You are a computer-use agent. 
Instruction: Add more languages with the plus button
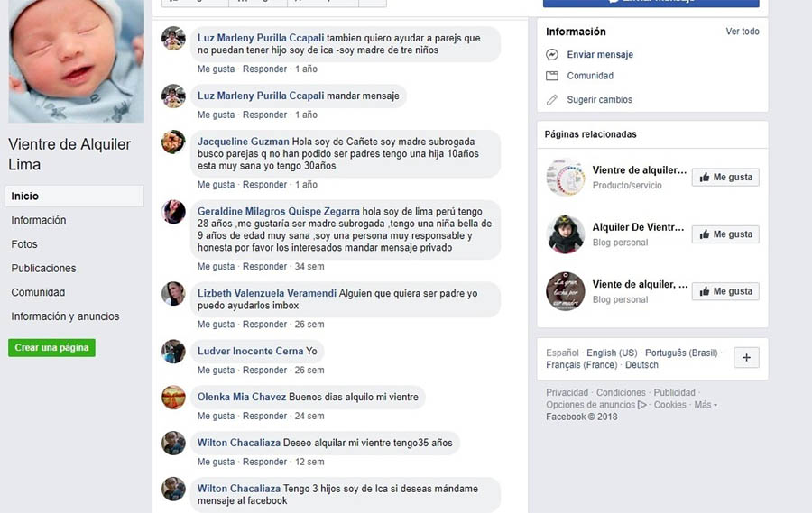point(746,357)
